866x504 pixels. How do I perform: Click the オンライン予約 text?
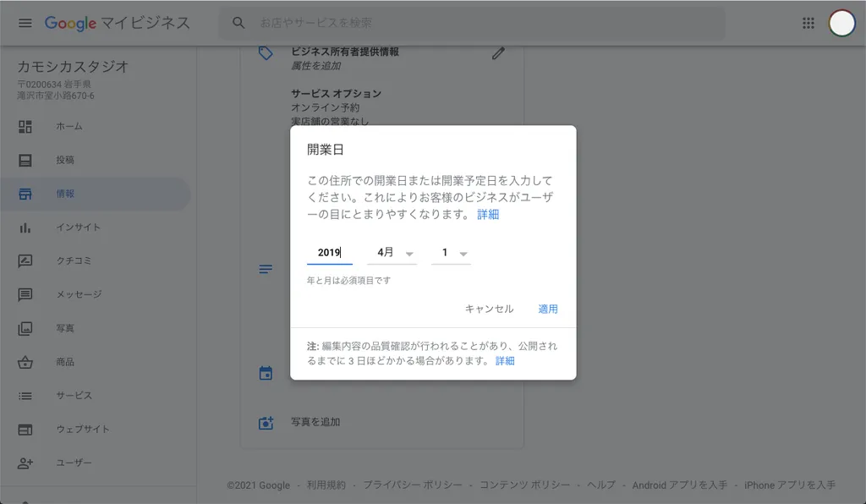coord(326,107)
